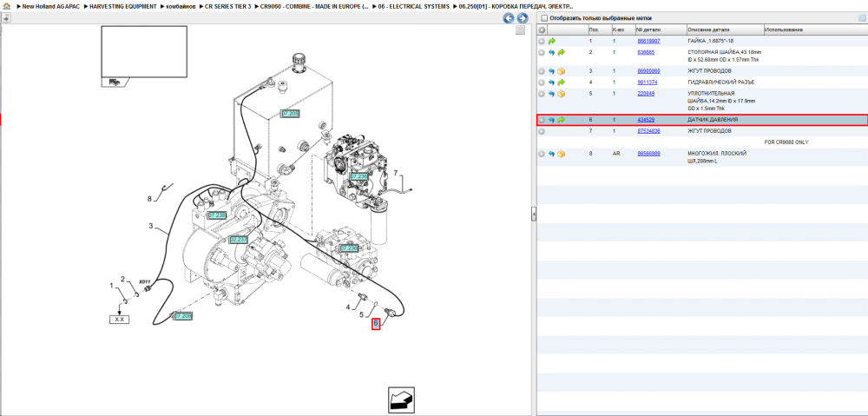This screenshot has height=416, width=868.
Task: Select callout 8 on the diagram
Action: coord(149,198)
